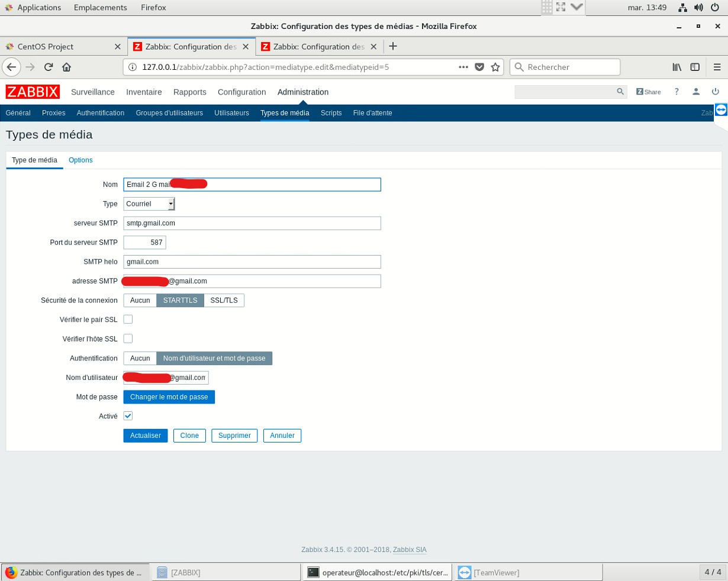Bookmark this page with star icon
The image size is (728, 581).
click(495, 67)
